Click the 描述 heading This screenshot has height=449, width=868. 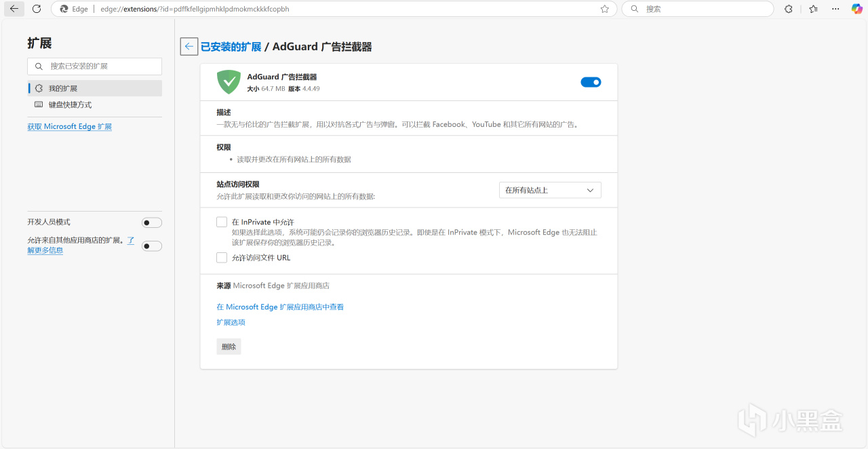[x=224, y=112]
